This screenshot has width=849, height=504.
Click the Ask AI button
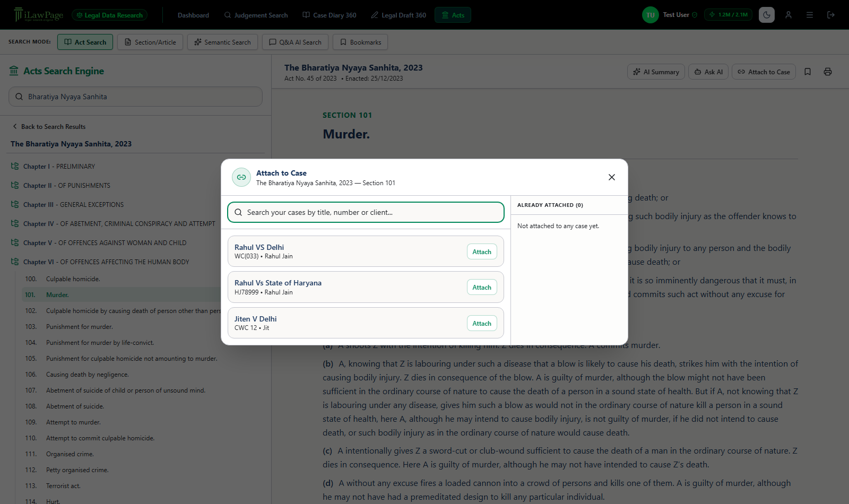click(x=708, y=72)
